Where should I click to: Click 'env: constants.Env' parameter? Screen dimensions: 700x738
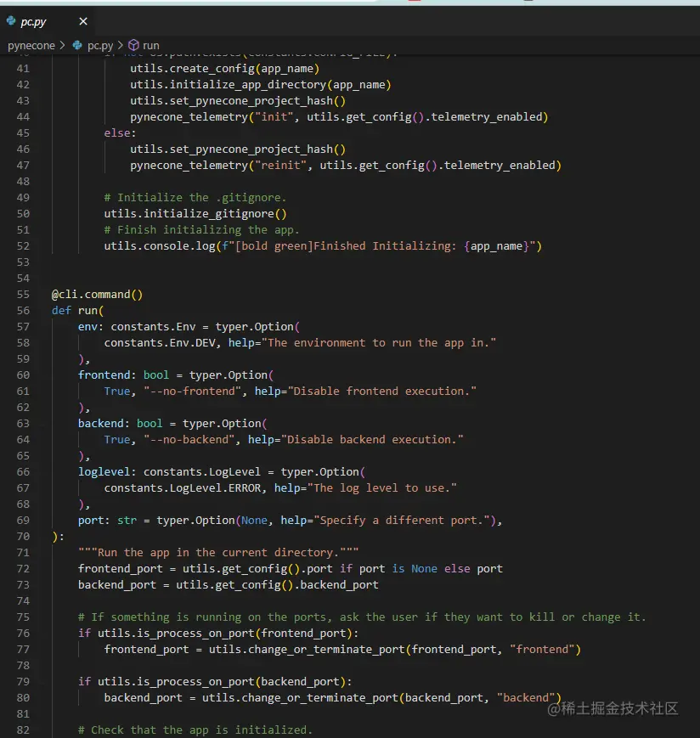[x=137, y=327]
